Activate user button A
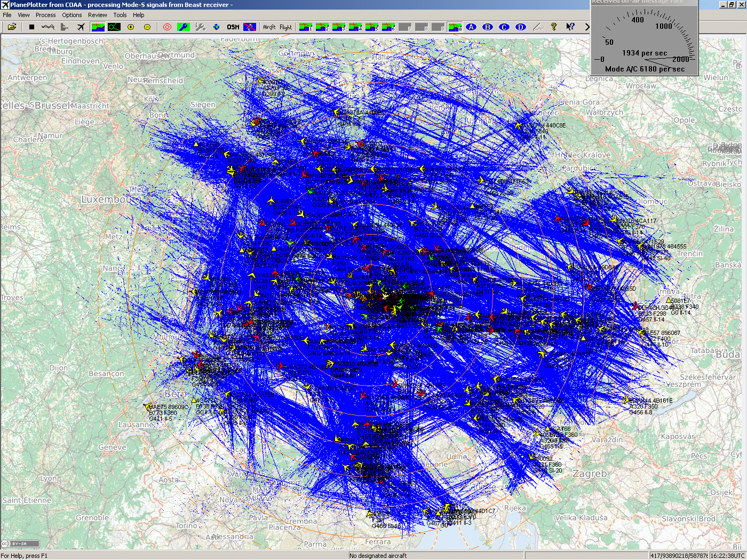Screen dimensions: 747x560 click(x=471, y=27)
